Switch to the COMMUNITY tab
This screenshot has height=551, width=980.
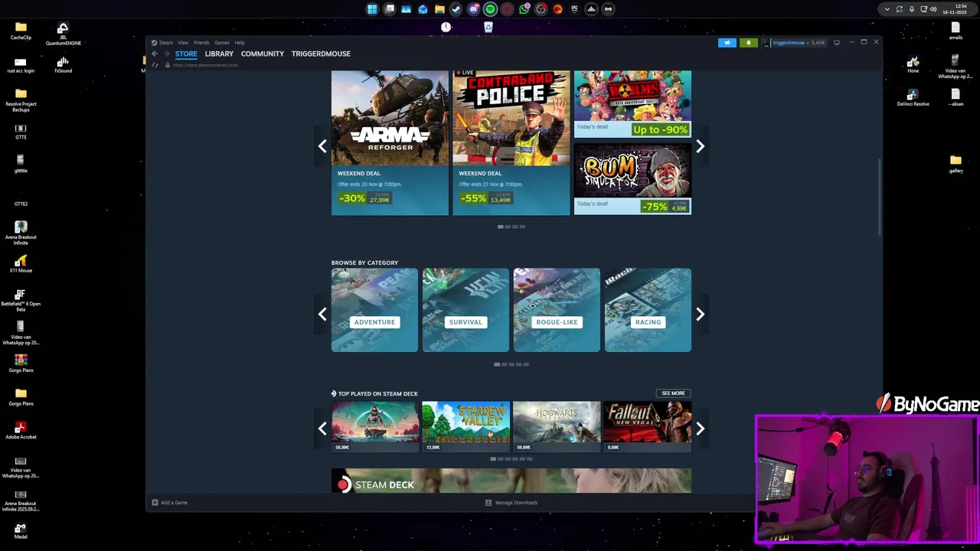pos(263,54)
